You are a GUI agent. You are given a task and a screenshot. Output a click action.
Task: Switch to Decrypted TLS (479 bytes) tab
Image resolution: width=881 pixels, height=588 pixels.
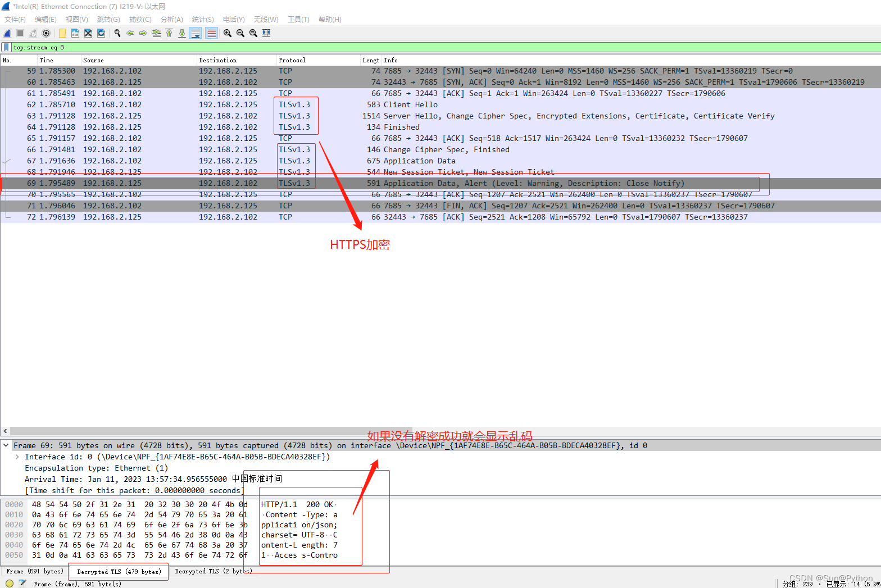pyautogui.click(x=119, y=572)
